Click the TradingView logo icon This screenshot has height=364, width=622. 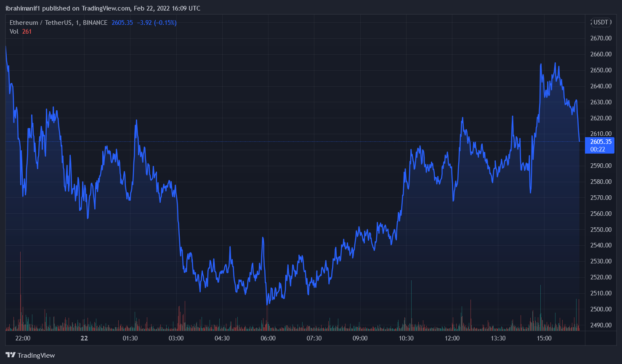pos(11,355)
